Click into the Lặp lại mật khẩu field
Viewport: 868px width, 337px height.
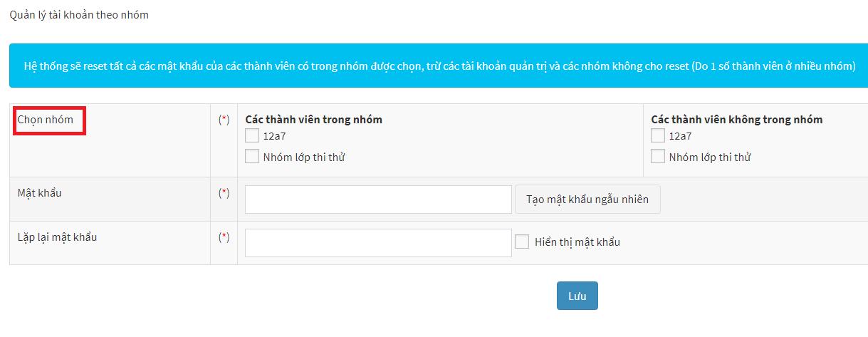[378, 243]
